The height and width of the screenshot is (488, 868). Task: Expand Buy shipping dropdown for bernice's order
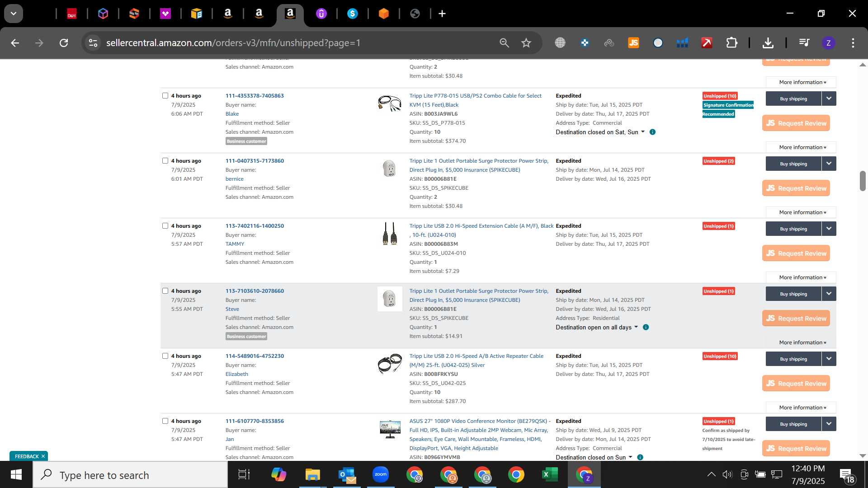click(829, 164)
